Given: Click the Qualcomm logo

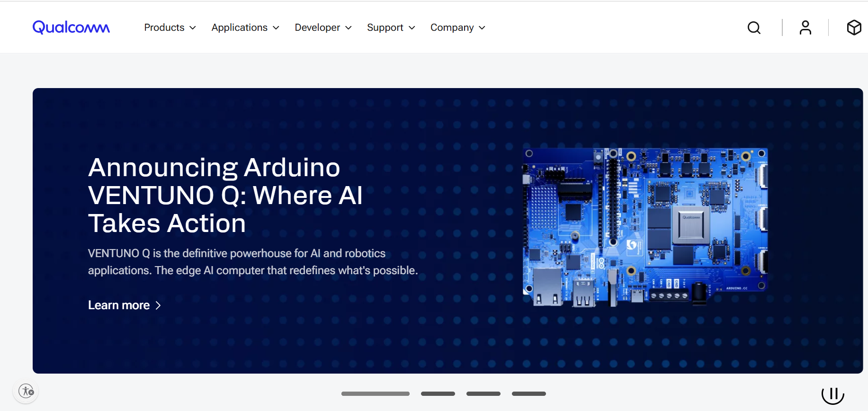Looking at the screenshot, I should tap(71, 27).
